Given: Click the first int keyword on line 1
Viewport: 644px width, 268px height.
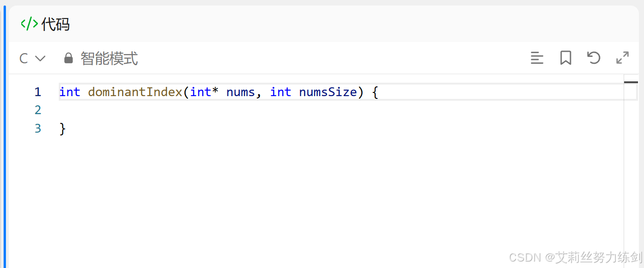Looking at the screenshot, I should click(70, 92).
